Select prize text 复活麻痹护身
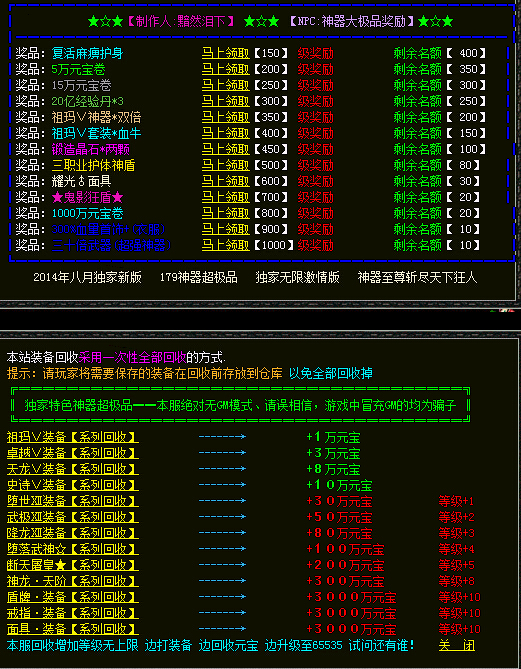Screen dimensions: 521x669 click(87, 54)
